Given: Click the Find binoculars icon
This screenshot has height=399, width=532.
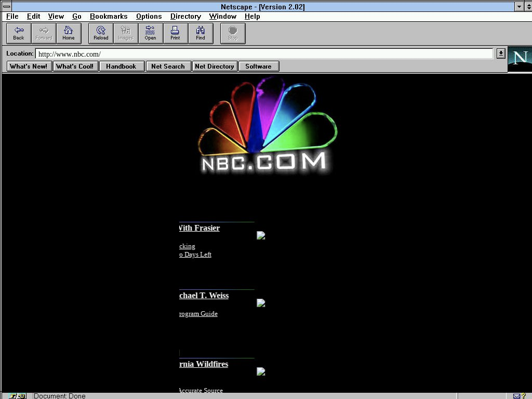Looking at the screenshot, I should tap(200, 33).
